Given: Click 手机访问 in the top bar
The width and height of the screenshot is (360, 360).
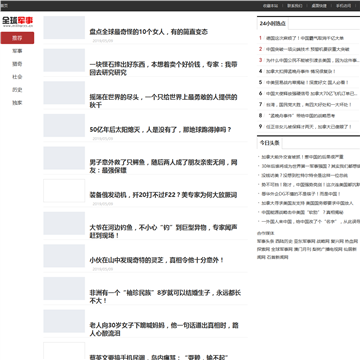Looking at the screenshot, I should (343, 6).
